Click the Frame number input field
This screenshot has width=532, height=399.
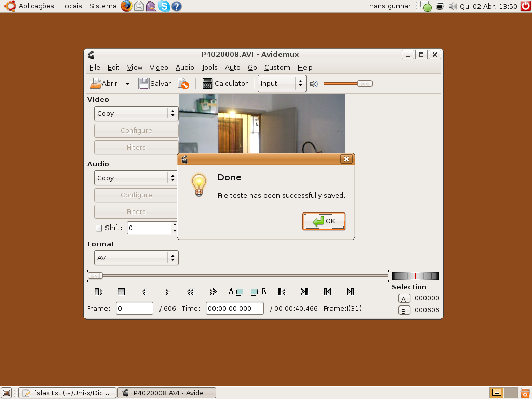click(135, 309)
